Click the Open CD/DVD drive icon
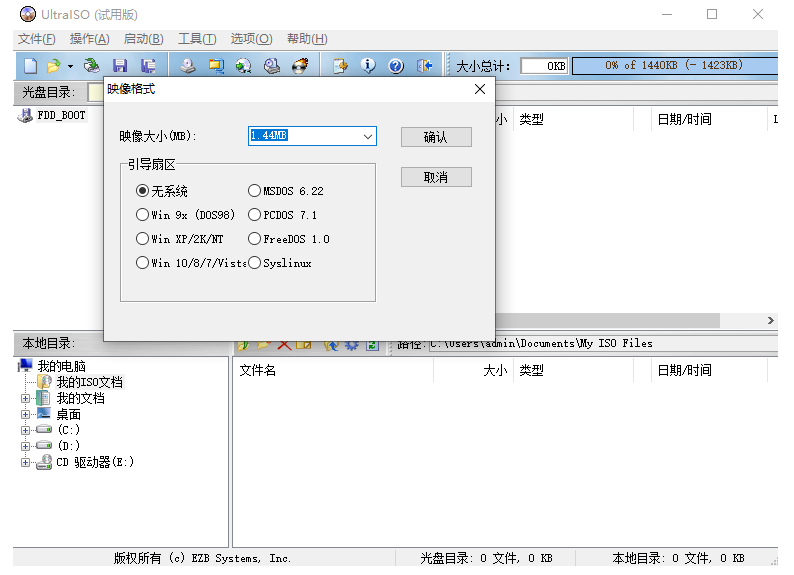This screenshot has height=575, width=794. coord(92,66)
